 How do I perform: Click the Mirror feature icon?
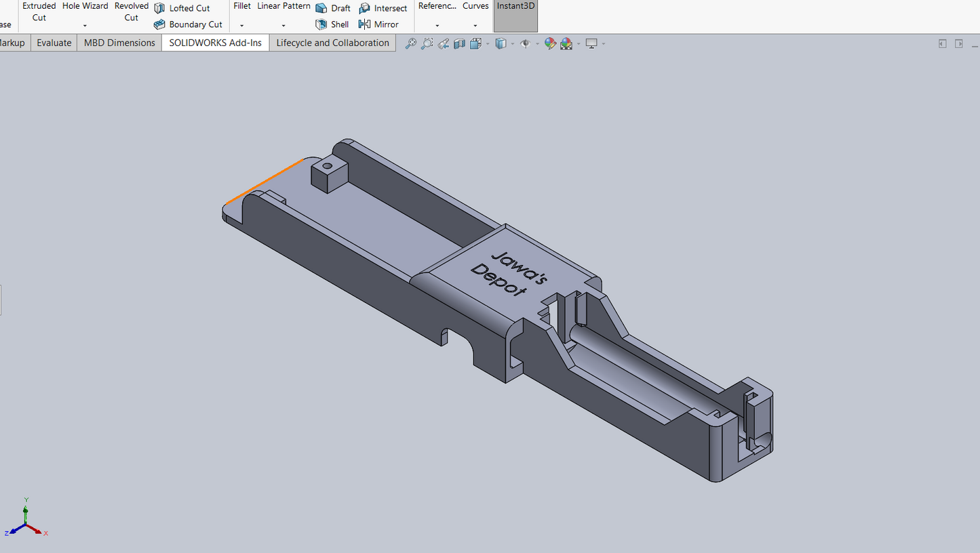coord(365,24)
